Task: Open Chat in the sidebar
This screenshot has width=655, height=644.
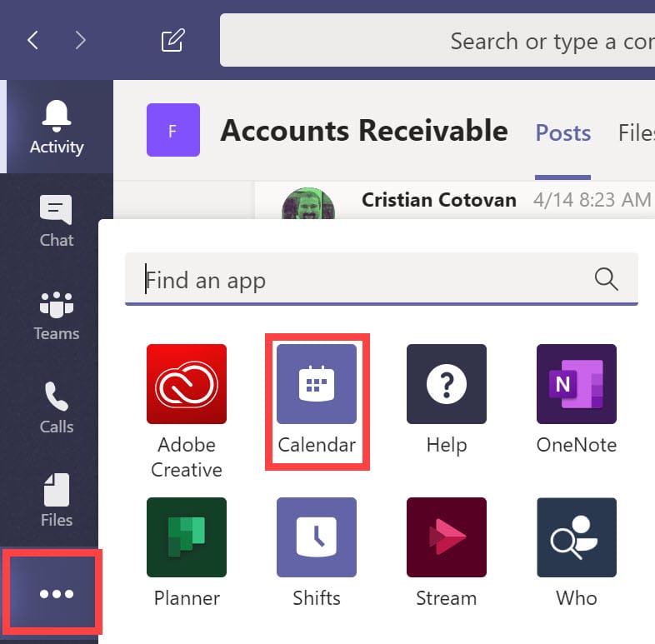Action: 57,221
